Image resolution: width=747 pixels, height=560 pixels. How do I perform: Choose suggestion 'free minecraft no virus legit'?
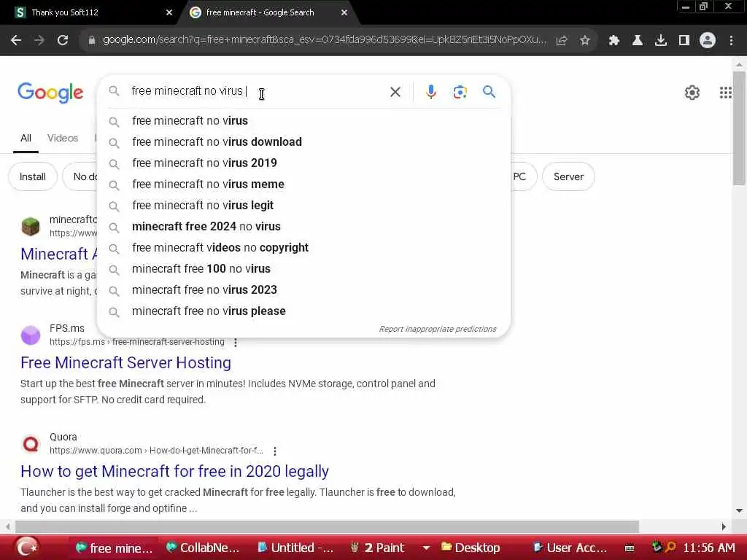click(x=303, y=205)
